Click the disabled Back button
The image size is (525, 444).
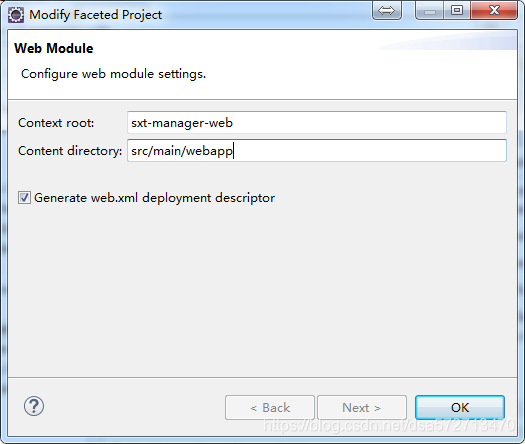click(x=270, y=408)
